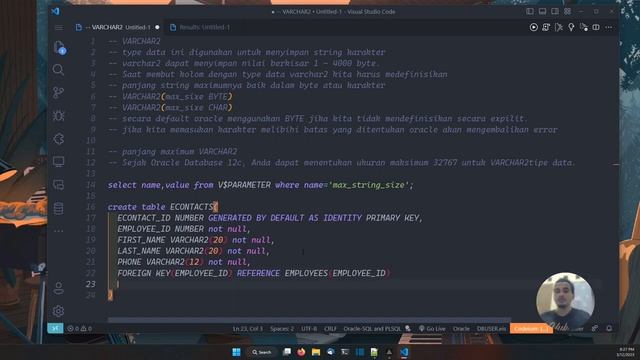Click the DBUSER connection status item
640x360 pixels.
tap(491, 328)
